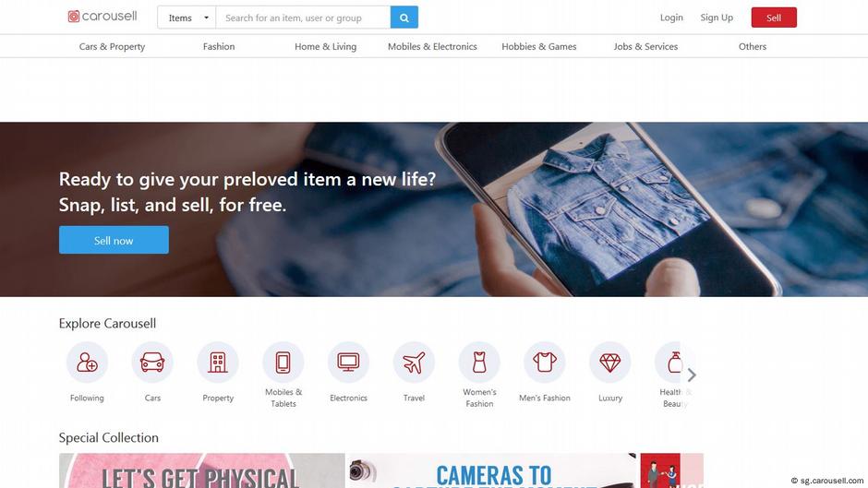Image resolution: width=868 pixels, height=488 pixels.
Task: Open the Property building icon
Action: pyautogui.click(x=218, y=363)
